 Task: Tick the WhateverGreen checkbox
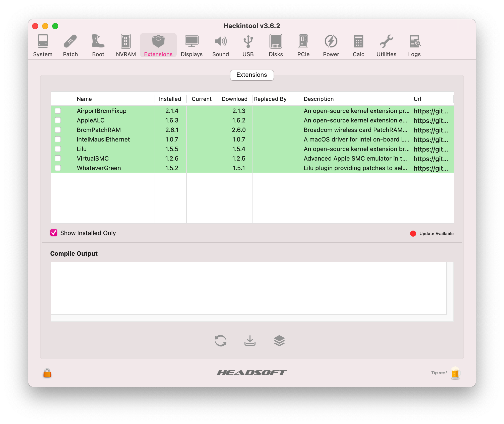pos(58,168)
